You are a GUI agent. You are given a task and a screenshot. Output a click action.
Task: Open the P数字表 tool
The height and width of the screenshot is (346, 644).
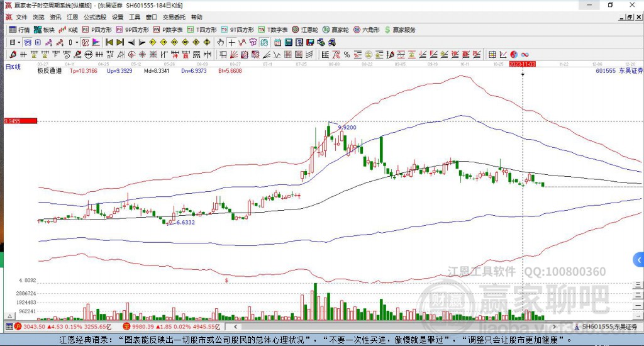click(168, 30)
